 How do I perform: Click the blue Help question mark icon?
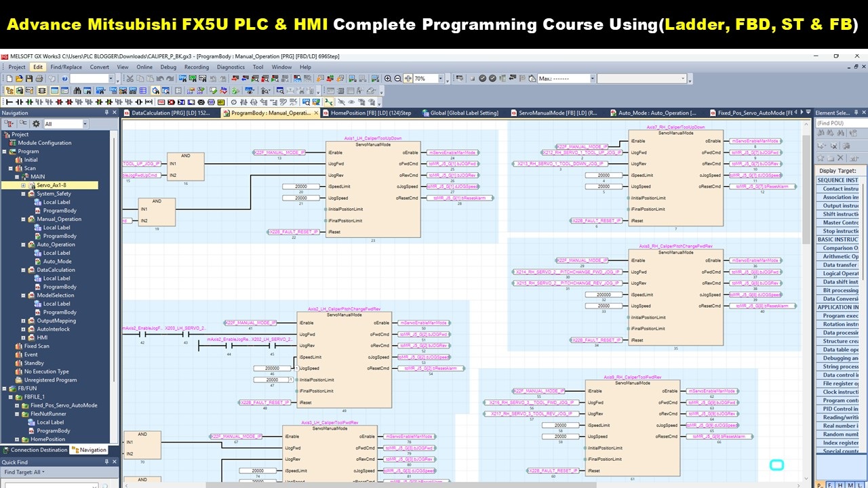(x=64, y=78)
